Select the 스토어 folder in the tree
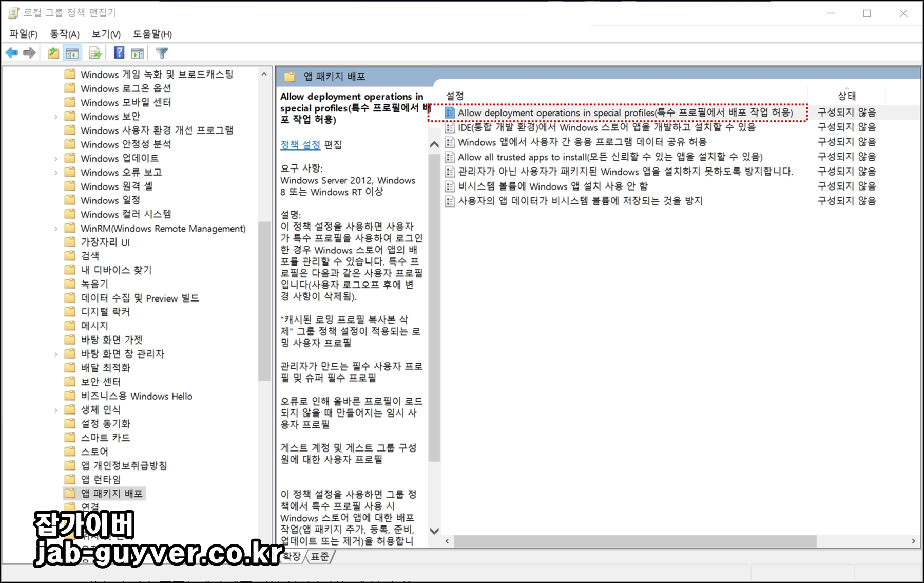The image size is (924, 583). tap(94, 451)
